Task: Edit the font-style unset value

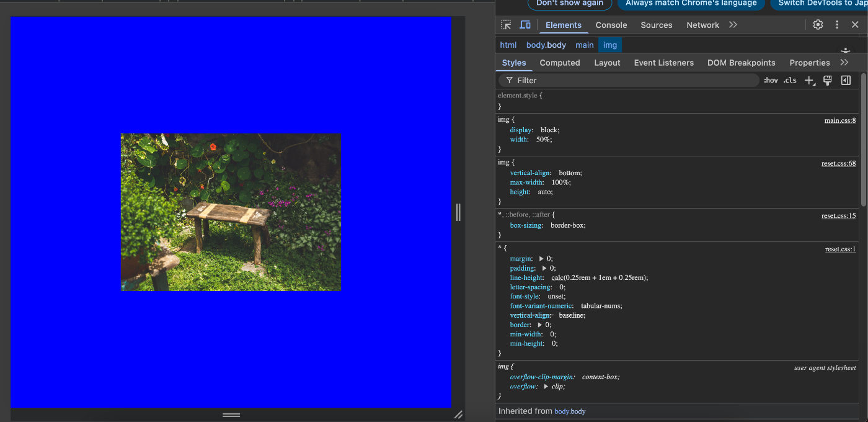Action: click(555, 297)
